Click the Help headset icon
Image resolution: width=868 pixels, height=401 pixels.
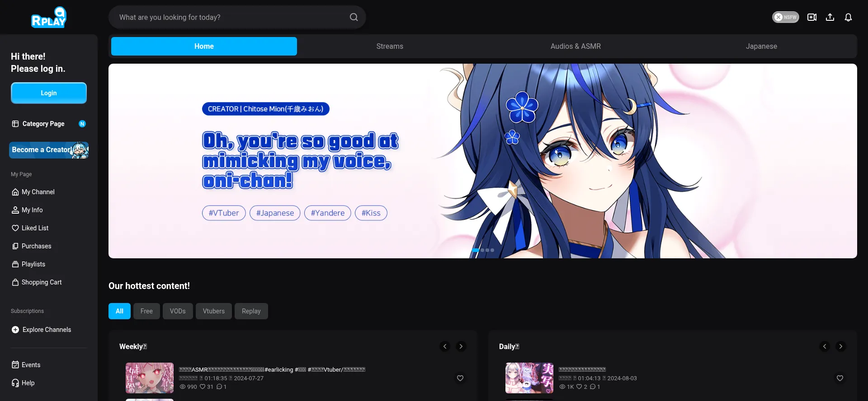(15, 383)
